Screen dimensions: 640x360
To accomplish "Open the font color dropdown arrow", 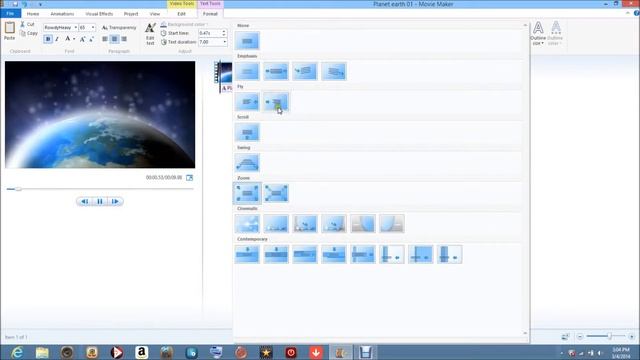I will tap(74, 39).
